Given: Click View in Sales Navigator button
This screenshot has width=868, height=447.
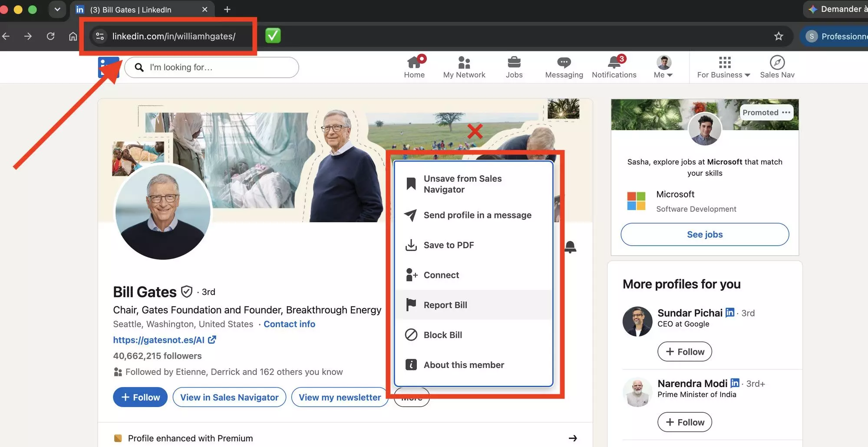Looking at the screenshot, I should click(x=229, y=397).
